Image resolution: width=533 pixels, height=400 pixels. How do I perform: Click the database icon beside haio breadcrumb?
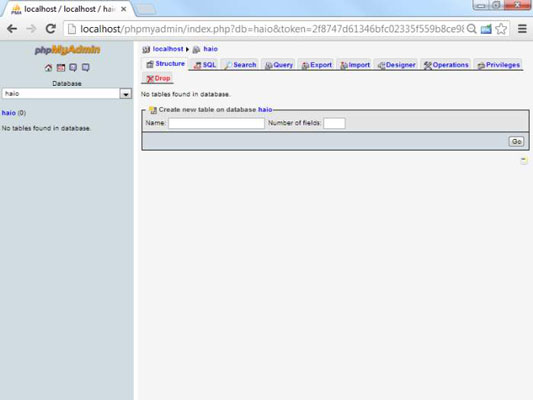point(196,50)
